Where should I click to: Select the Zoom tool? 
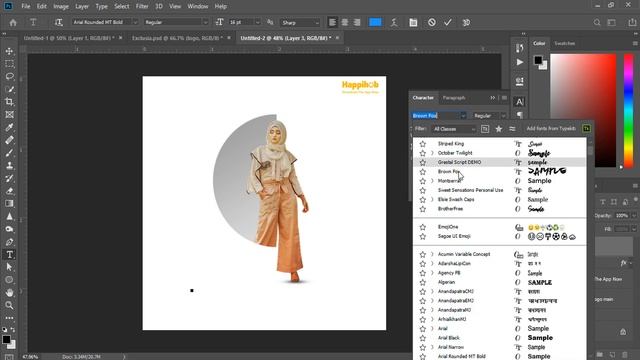tap(9, 305)
